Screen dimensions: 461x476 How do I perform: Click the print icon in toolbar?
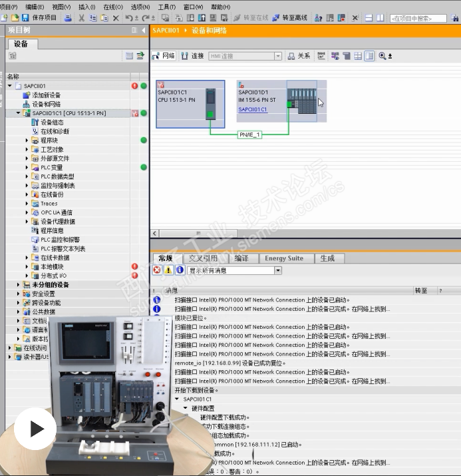click(68, 18)
